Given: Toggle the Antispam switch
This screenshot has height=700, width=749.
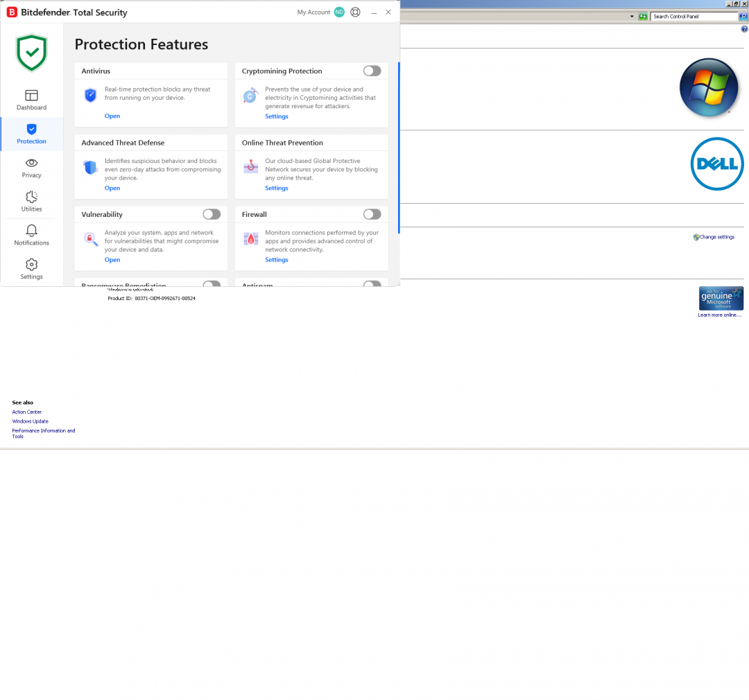Looking at the screenshot, I should (372, 283).
